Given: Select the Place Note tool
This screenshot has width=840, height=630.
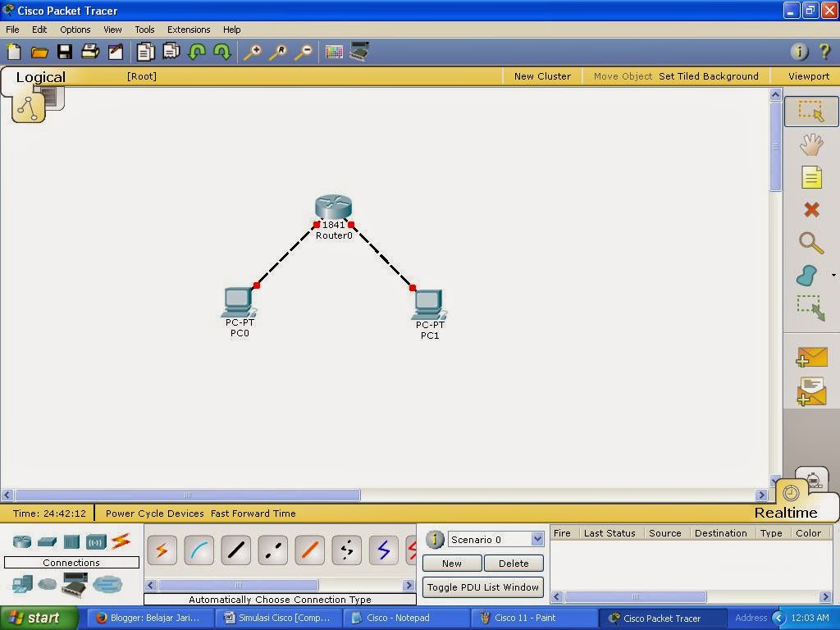Looking at the screenshot, I should point(811,176).
